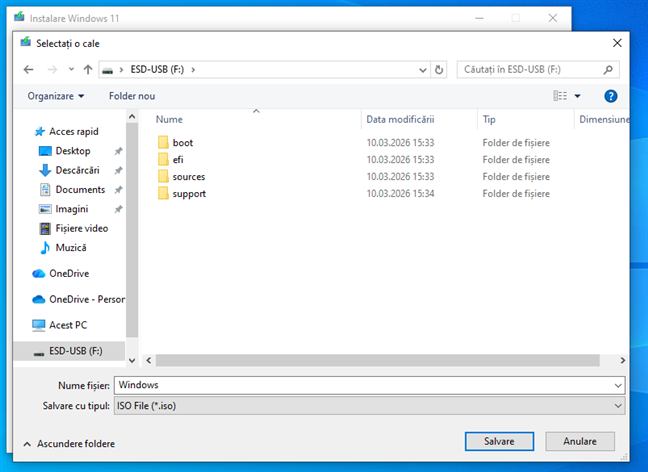Open the recent locations chevron
648x472 pixels.
tap(71, 69)
